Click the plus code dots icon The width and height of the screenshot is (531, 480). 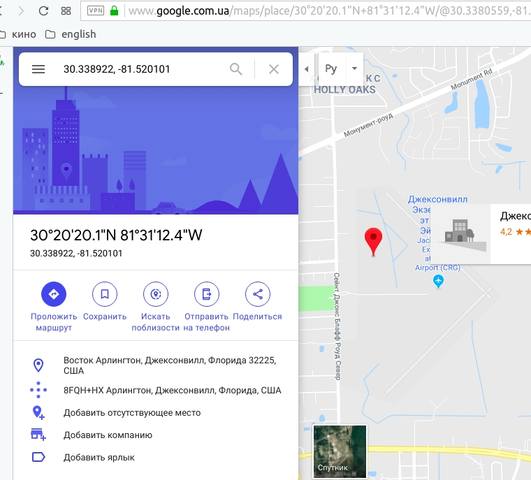coord(38,390)
